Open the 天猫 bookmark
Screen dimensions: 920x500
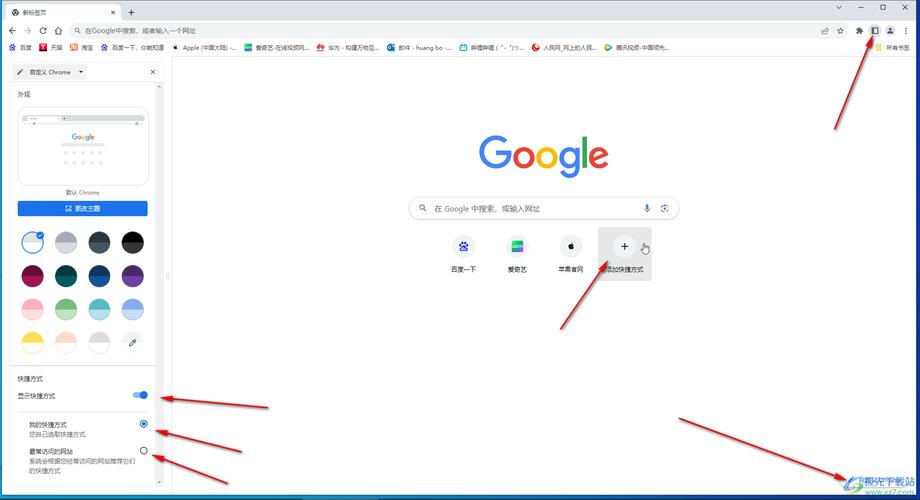(x=50, y=48)
